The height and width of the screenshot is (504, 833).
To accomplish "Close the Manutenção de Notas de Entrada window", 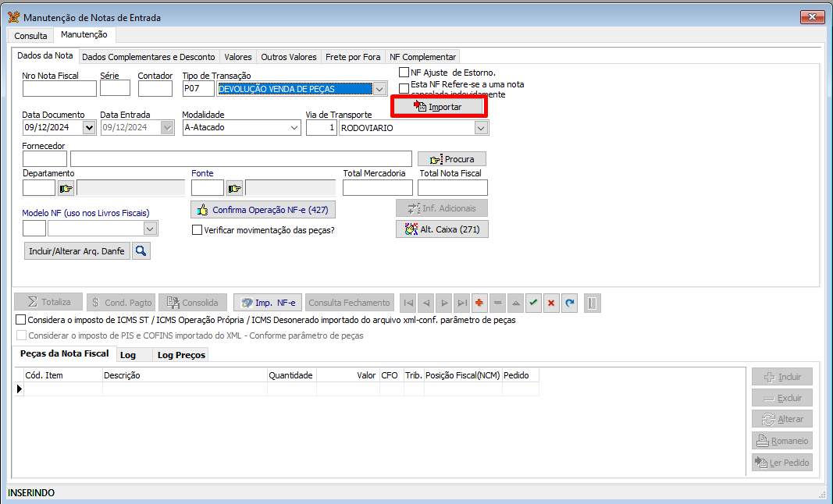I will click(x=812, y=17).
